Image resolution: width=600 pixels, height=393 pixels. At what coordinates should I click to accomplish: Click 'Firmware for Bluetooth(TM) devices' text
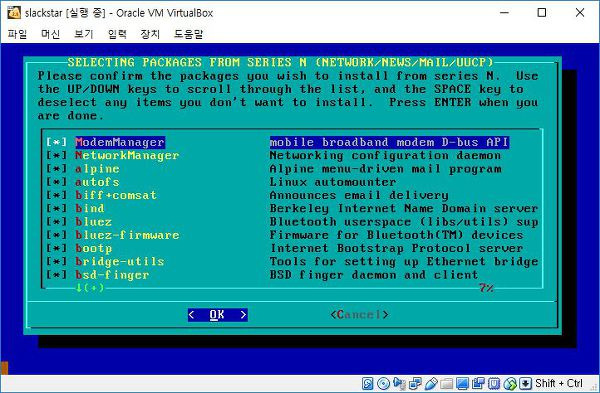point(396,235)
